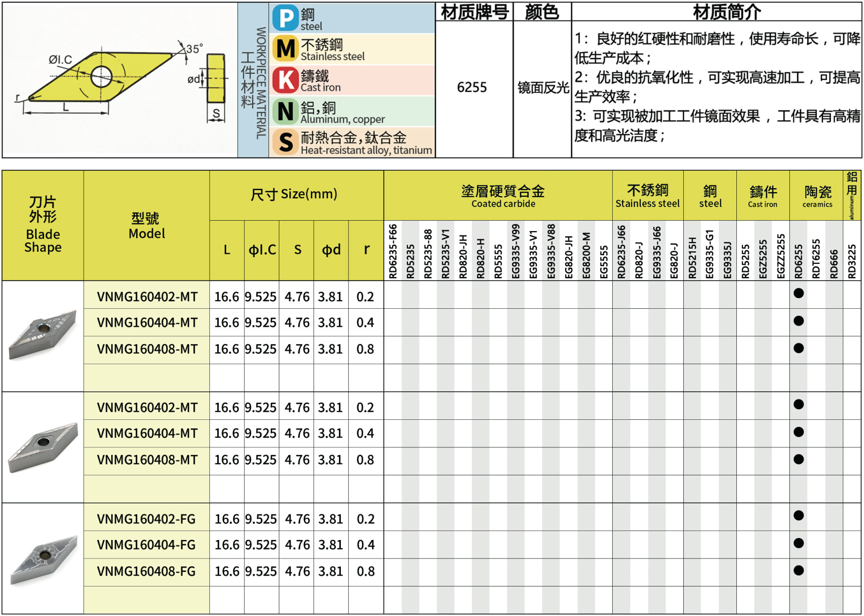Click the 6255 material grade cell
The height and width of the screenshot is (616, 864).
(472, 88)
